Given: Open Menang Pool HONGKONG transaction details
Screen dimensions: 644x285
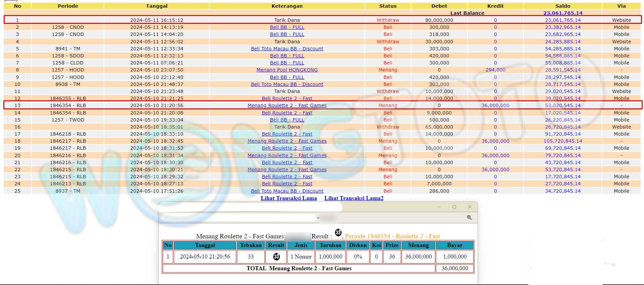Looking at the screenshot, I should [x=287, y=70].
